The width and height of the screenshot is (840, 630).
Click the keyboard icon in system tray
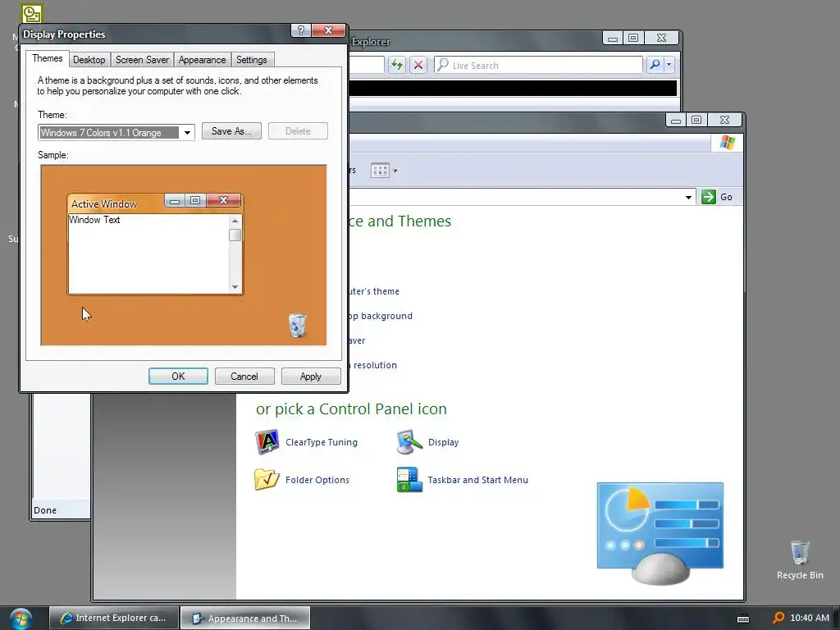click(x=743, y=619)
